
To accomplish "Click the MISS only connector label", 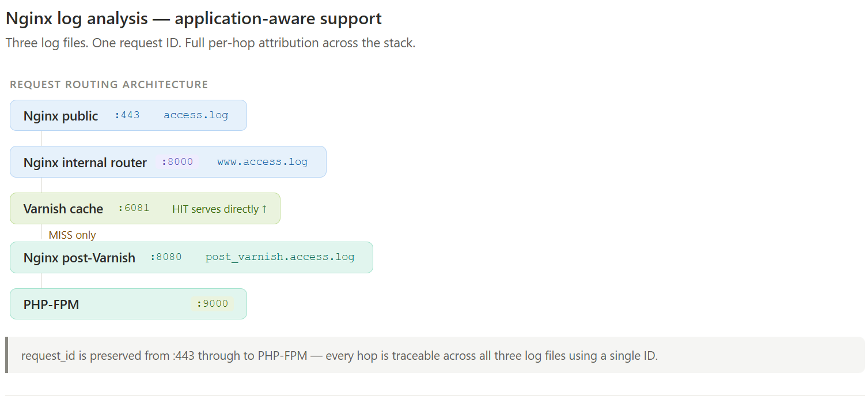I will click(72, 235).
